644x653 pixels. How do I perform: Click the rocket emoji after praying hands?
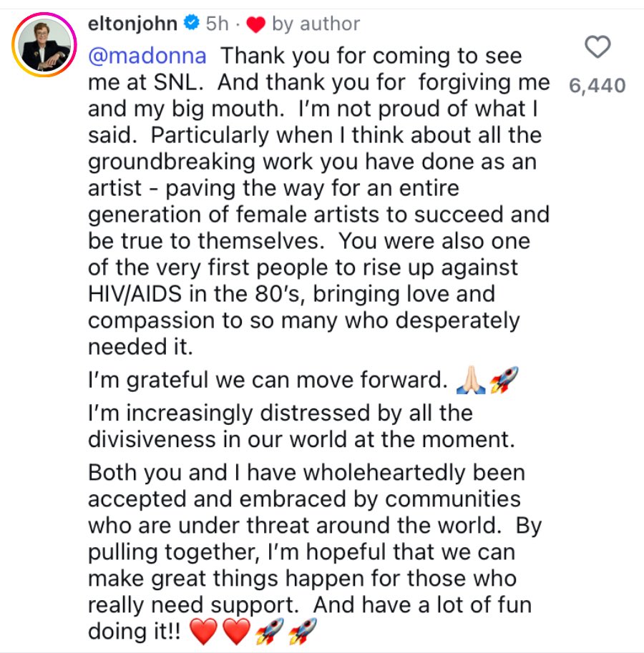(504, 380)
